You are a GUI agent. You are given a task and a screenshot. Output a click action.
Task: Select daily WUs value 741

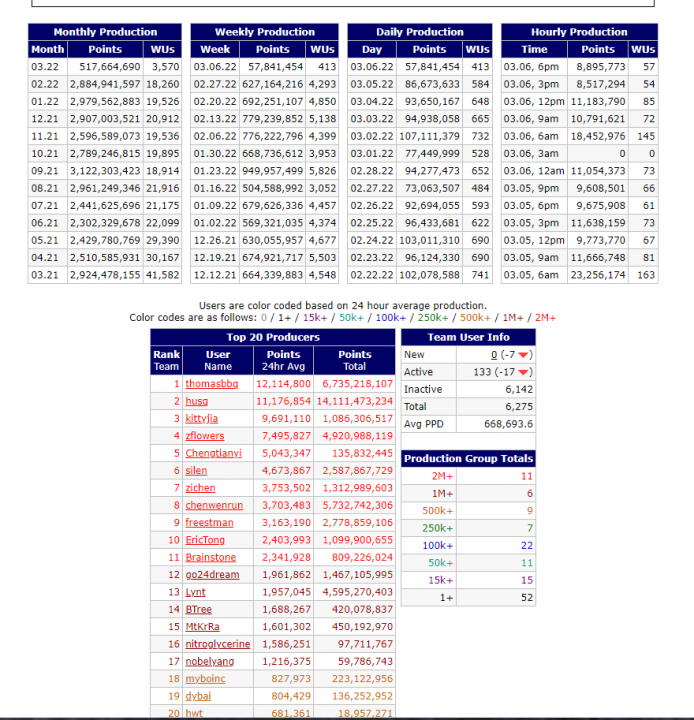pos(480,276)
